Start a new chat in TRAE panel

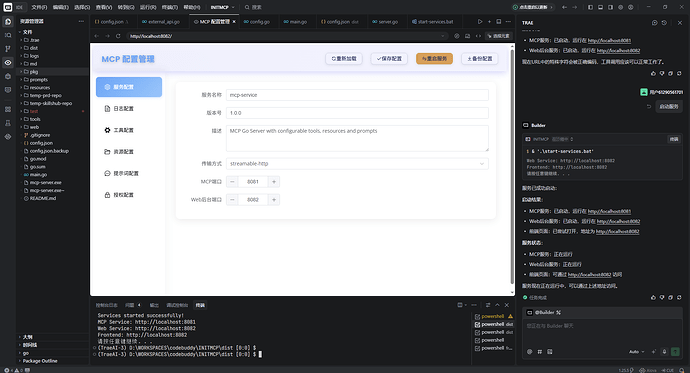654,22
